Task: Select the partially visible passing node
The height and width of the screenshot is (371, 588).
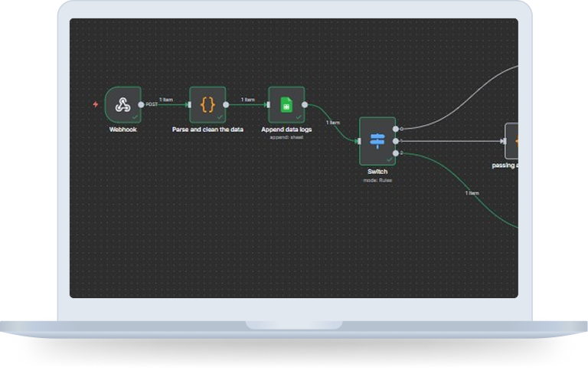Action: (511, 142)
